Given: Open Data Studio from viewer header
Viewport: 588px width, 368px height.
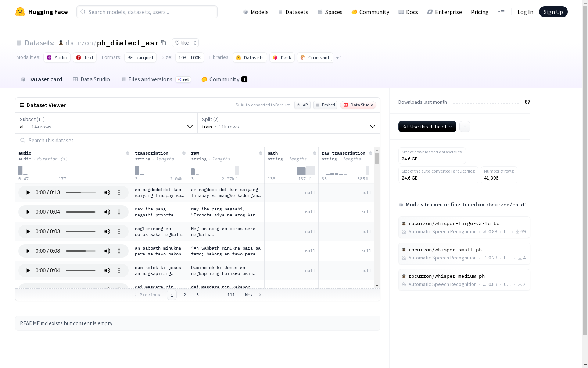Looking at the screenshot, I should coord(358,105).
